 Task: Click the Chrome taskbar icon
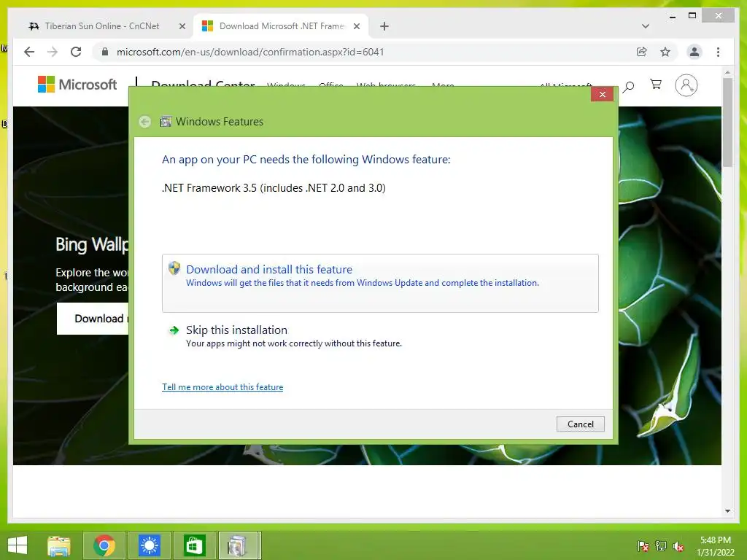(104, 545)
